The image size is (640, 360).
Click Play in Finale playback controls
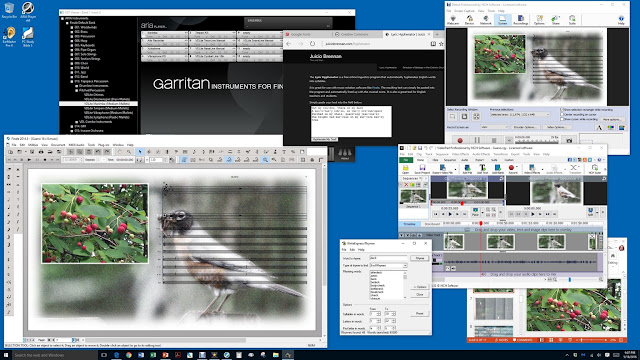point(29,160)
